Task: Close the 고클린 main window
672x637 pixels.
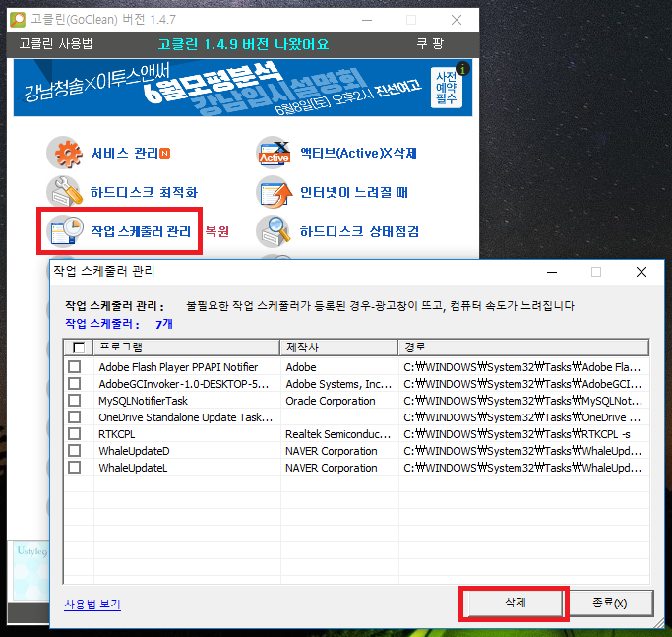Action: coord(457,20)
